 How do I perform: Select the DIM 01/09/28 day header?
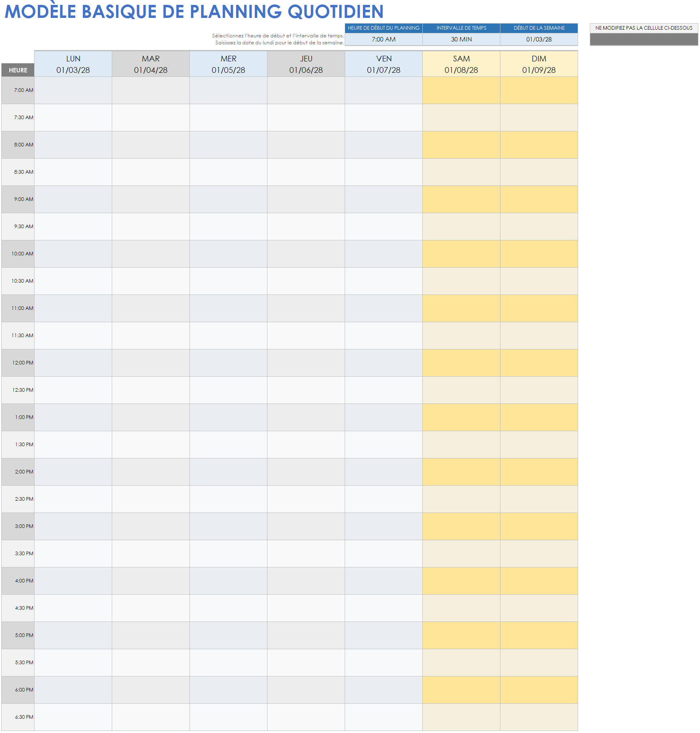(539, 64)
